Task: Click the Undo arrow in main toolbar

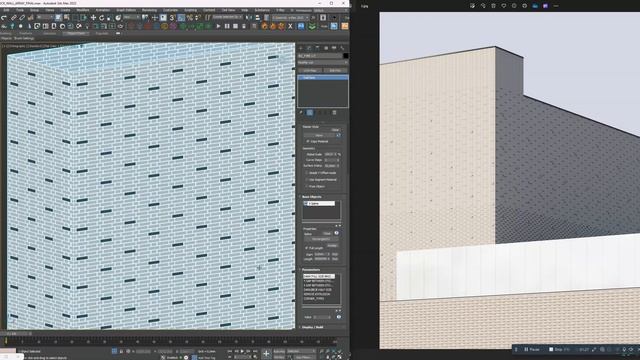Action: (4, 18)
